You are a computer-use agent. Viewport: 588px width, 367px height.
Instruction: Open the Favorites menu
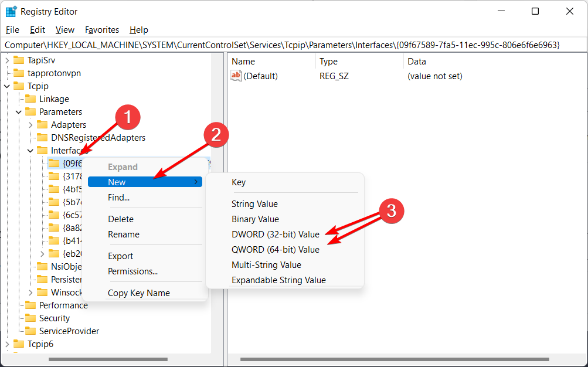pos(101,29)
